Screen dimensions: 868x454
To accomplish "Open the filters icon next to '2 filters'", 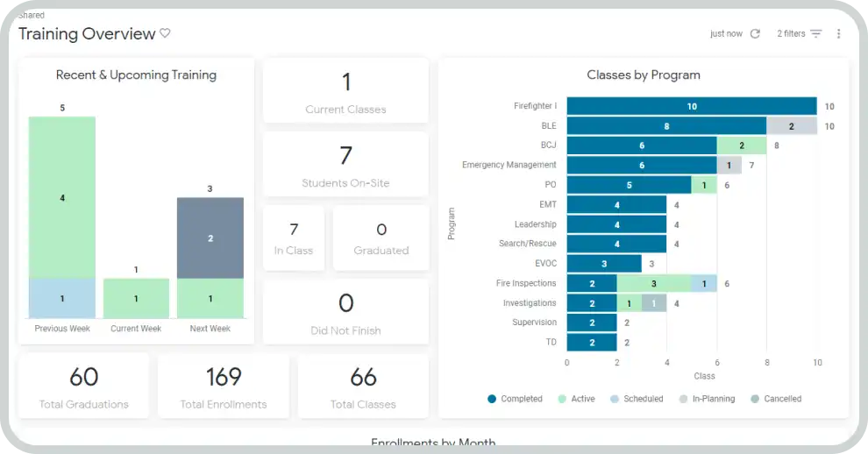I will coord(816,34).
